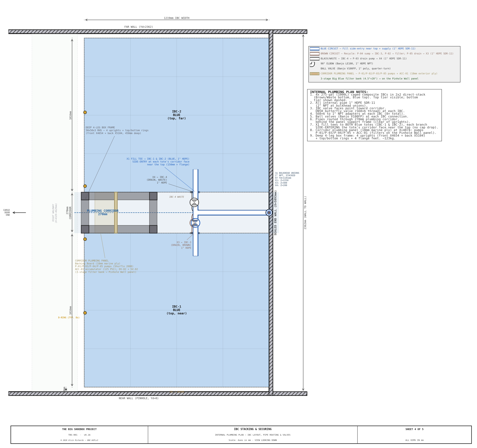Click the DEEP 4-LEG BOX FRAME annotation

point(117,130)
